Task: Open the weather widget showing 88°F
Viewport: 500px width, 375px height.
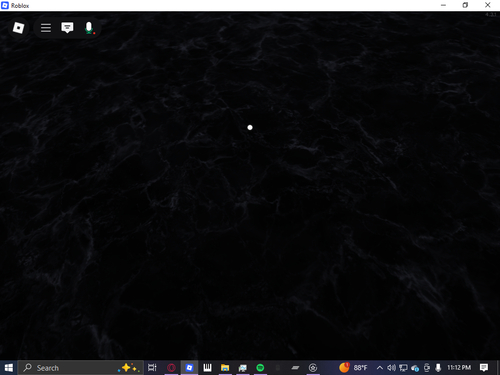Action: 353,367
